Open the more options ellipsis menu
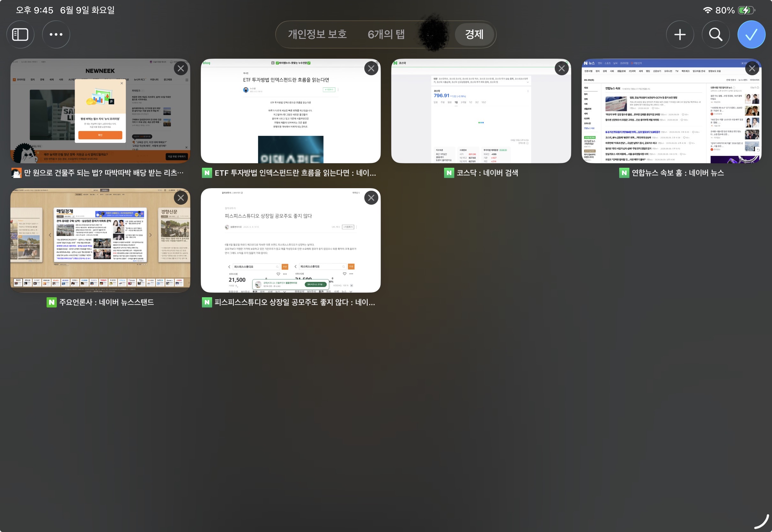The width and height of the screenshot is (772, 532). click(56, 34)
